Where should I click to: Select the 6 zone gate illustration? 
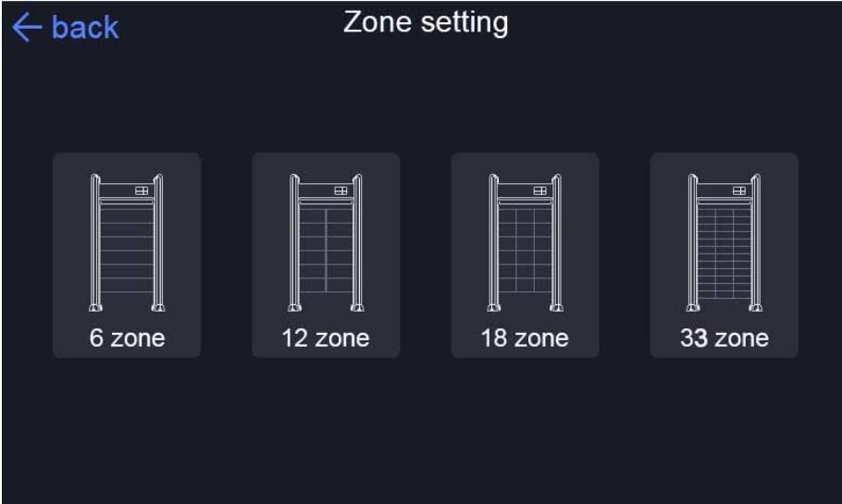[127, 242]
